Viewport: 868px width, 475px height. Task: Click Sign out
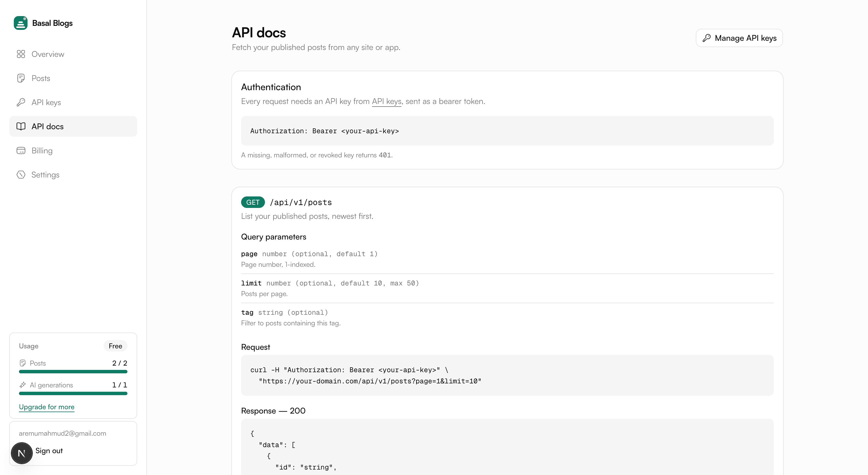(49, 451)
